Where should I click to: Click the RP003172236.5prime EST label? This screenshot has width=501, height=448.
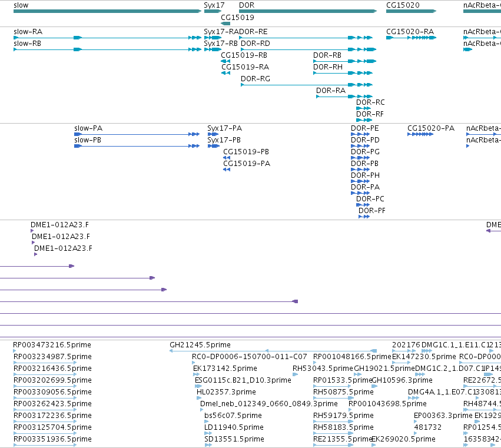tap(53, 416)
